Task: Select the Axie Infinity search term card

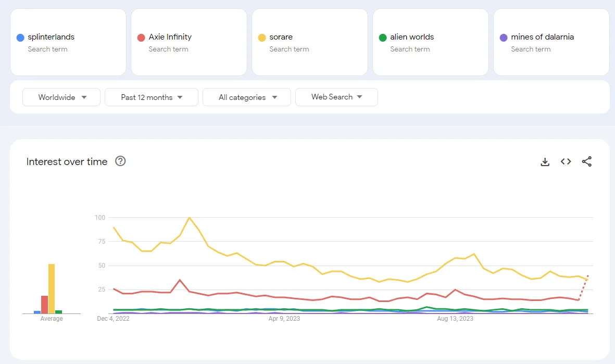Action: pyautogui.click(x=189, y=42)
